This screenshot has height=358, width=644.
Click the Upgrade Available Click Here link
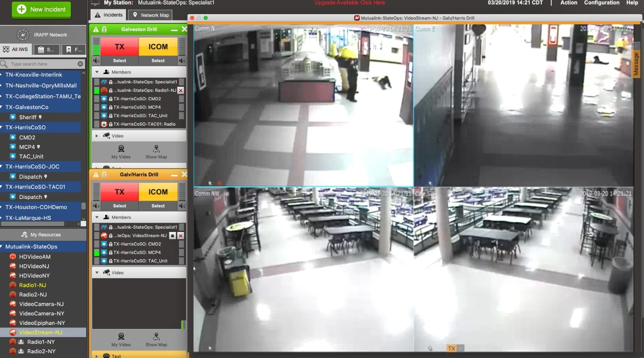[x=349, y=3]
